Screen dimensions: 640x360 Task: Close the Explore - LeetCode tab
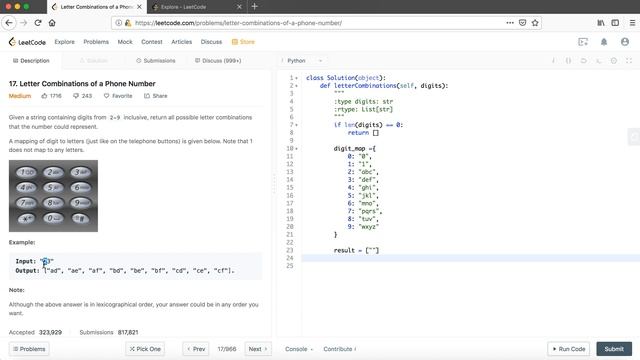(239, 7)
